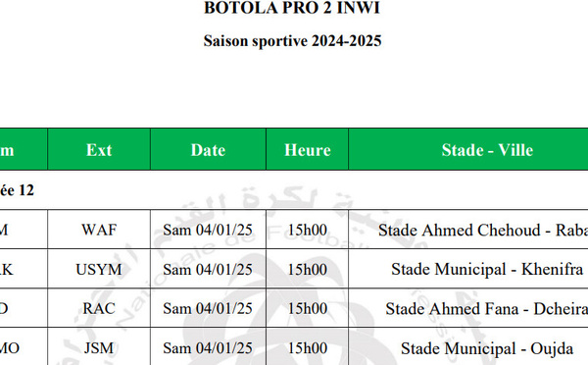The width and height of the screenshot is (588, 365).
Task: Select the Saison sportive 2024-2025 subtitle
Action: coord(292,40)
